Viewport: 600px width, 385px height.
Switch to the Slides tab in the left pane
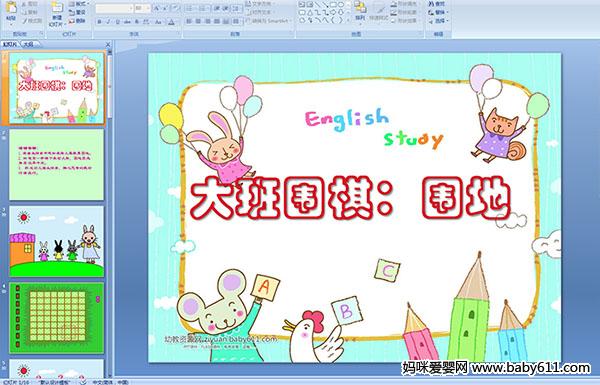click(10, 44)
